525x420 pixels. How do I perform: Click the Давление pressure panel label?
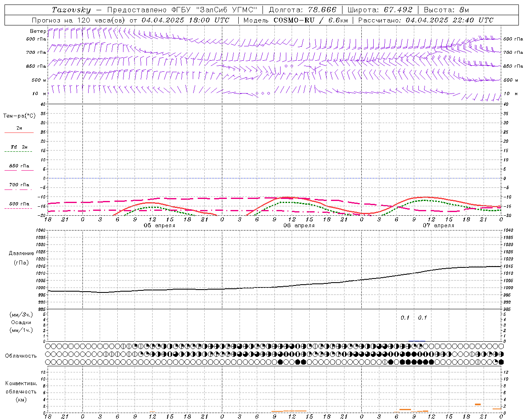[x=21, y=253]
